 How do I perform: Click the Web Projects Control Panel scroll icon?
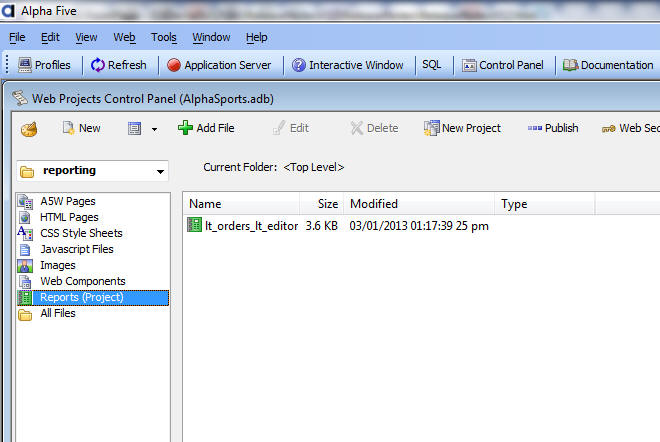[x=19, y=98]
